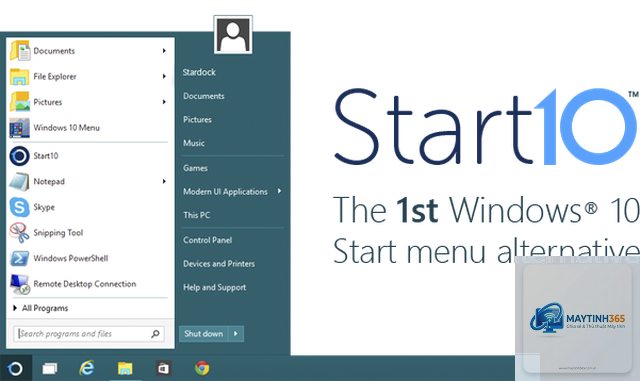Select Pictures in the right pane
Viewport: 640px width, 381px height.
pyautogui.click(x=197, y=120)
